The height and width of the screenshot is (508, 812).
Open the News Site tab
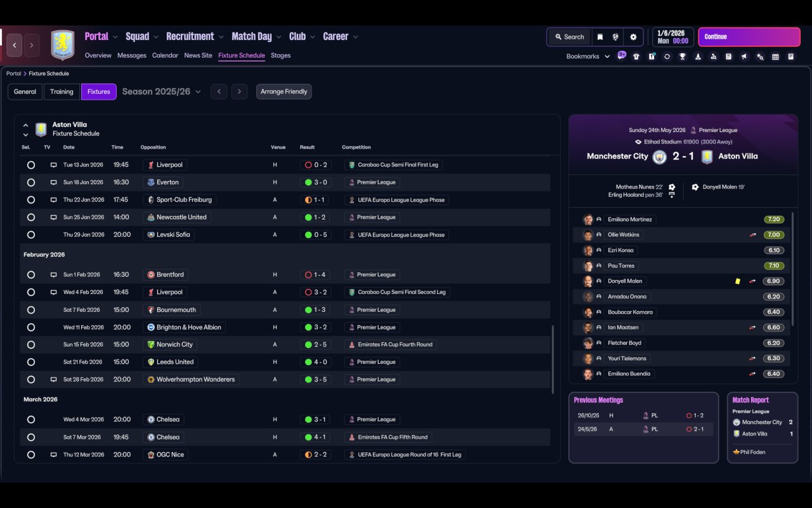click(x=198, y=55)
